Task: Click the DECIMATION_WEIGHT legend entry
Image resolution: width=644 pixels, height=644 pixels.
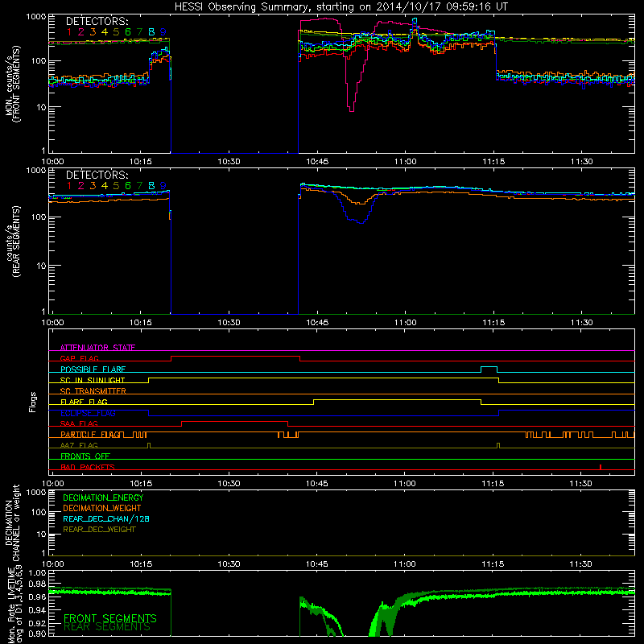Action: (x=102, y=508)
